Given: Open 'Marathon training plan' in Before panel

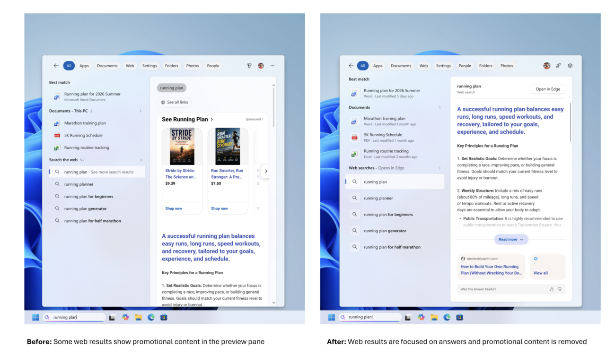Looking at the screenshot, I should (x=97, y=123).
